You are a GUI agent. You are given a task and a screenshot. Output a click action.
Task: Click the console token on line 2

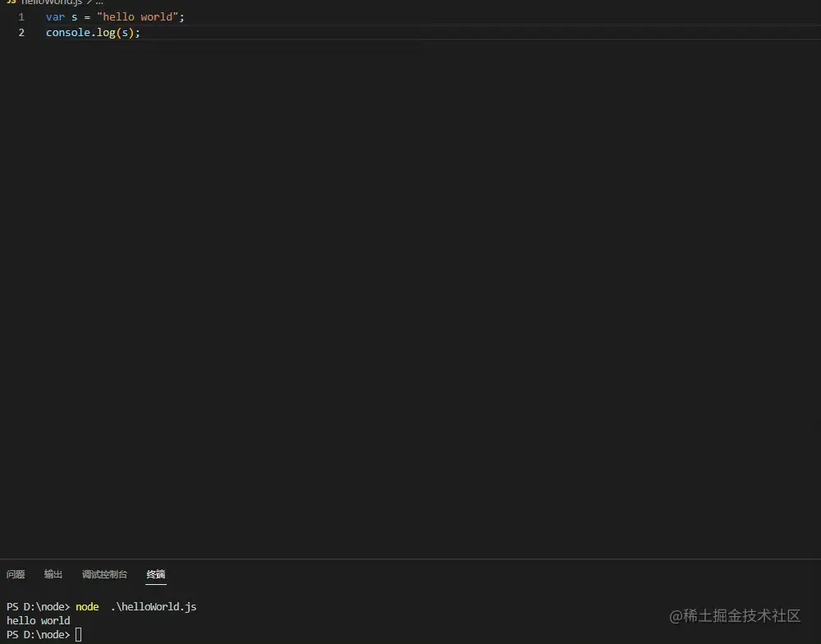click(67, 32)
